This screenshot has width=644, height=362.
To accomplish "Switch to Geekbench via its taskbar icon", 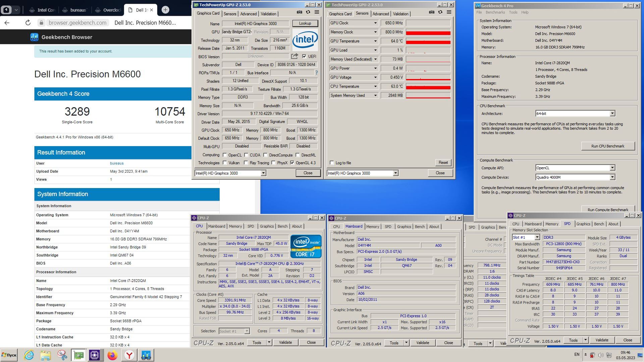I will click(x=146, y=355).
